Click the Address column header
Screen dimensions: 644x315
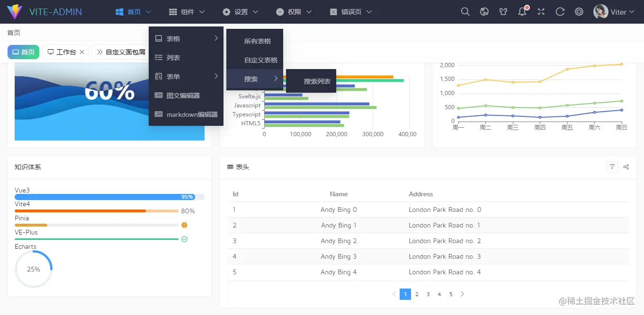421,194
